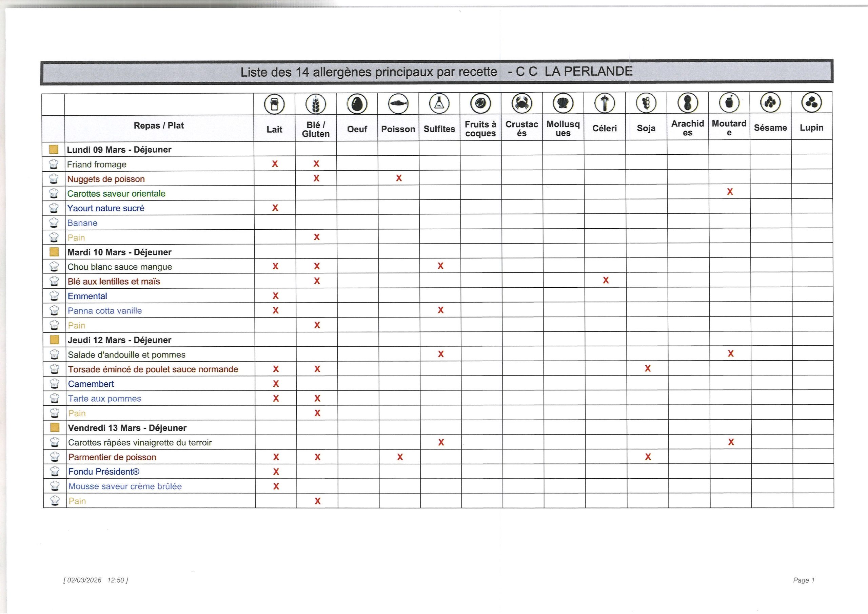Click the celery allergen icon
This screenshot has width=868, height=614.
(605, 103)
